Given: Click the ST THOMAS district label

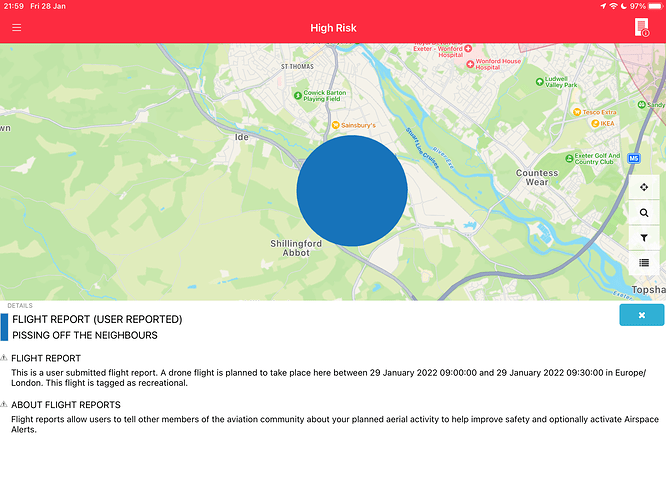Looking at the screenshot, I should pos(297,67).
